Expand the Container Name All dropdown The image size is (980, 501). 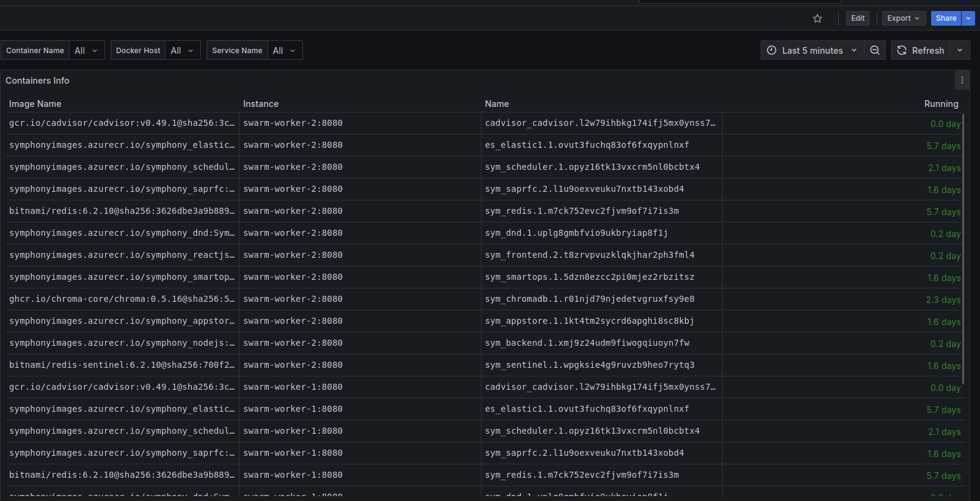(x=86, y=50)
